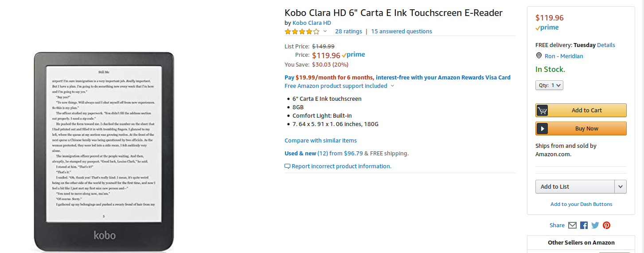Click the delivery location pin icon
The image size is (644, 253).
pyautogui.click(x=539, y=56)
